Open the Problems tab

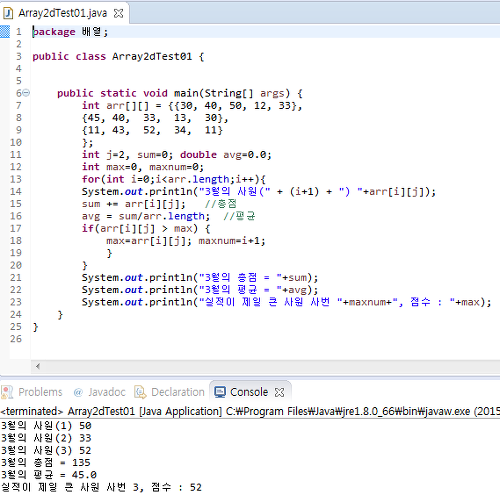[40, 392]
